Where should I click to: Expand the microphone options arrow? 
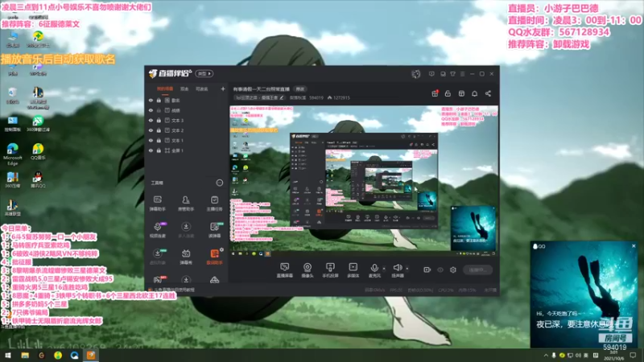coord(384,269)
